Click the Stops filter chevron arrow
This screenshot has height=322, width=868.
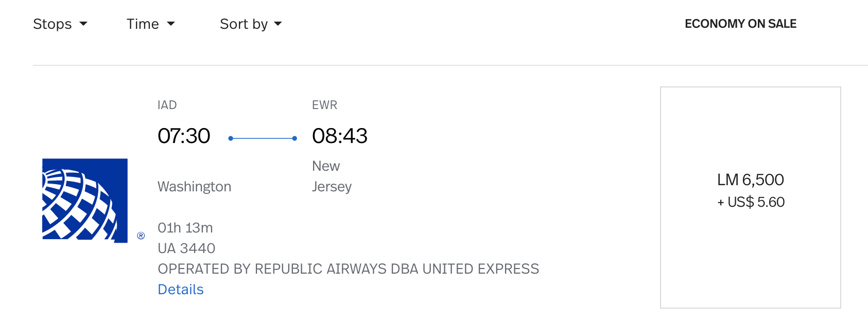point(84,24)
